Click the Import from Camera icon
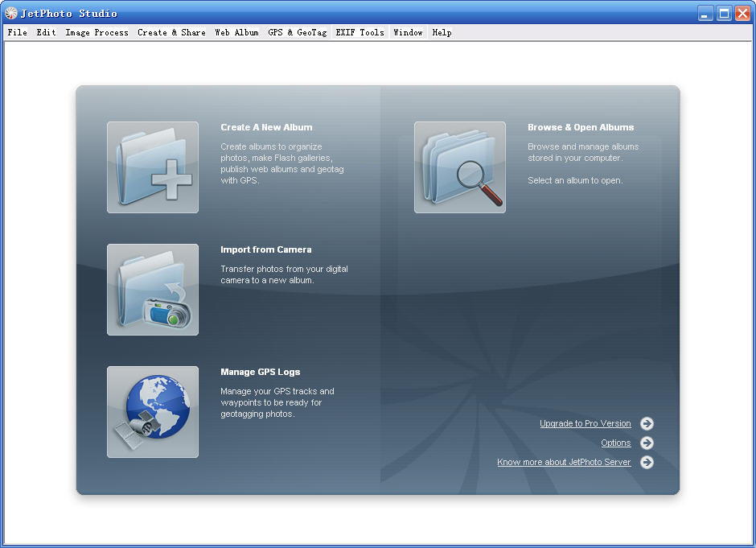 (x=153, y=290)
